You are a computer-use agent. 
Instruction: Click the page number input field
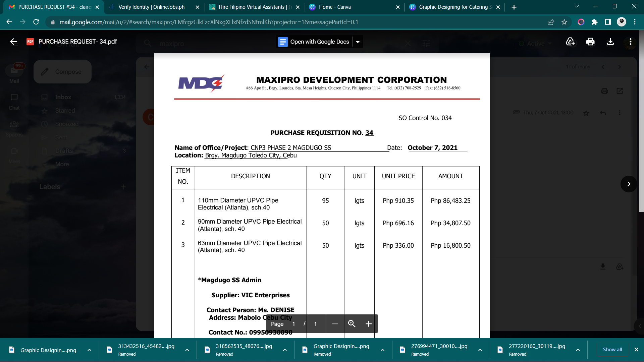(x=293, y=324)
